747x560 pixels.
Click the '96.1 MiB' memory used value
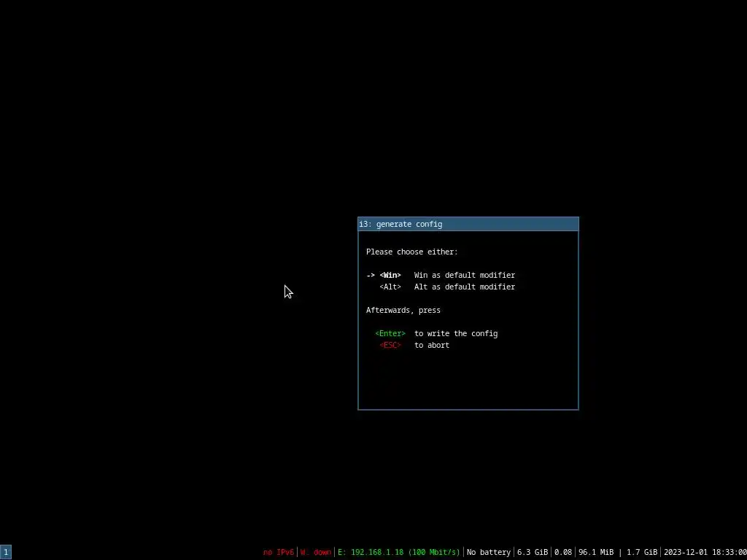pyautogui.click(x=596, y=553)
